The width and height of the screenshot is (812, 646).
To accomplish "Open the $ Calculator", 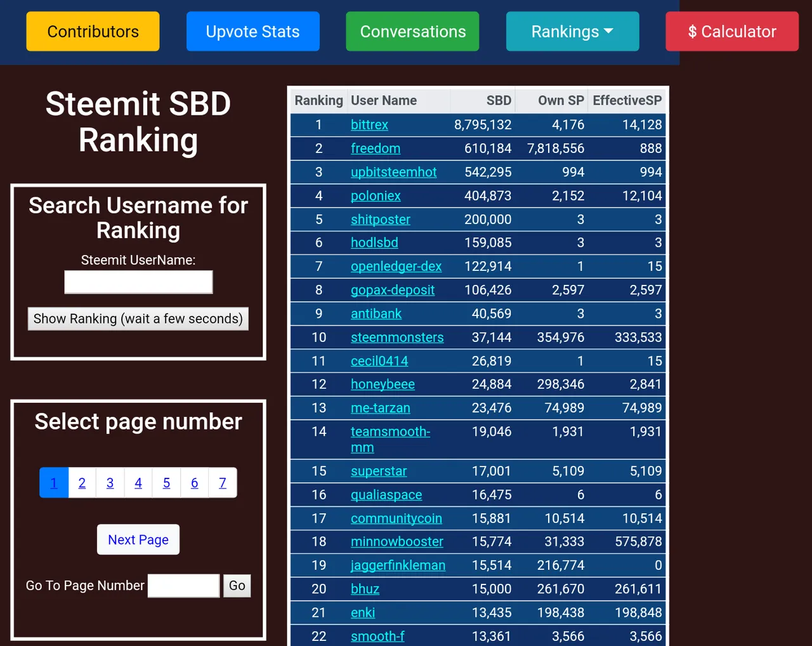I will coord(732,31).
